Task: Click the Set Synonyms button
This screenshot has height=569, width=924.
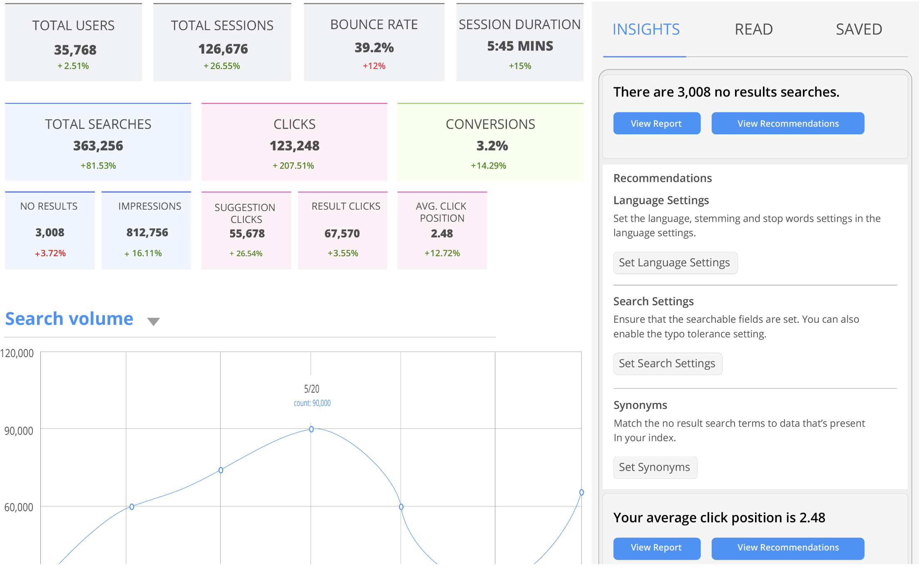Action: point(655,468)
